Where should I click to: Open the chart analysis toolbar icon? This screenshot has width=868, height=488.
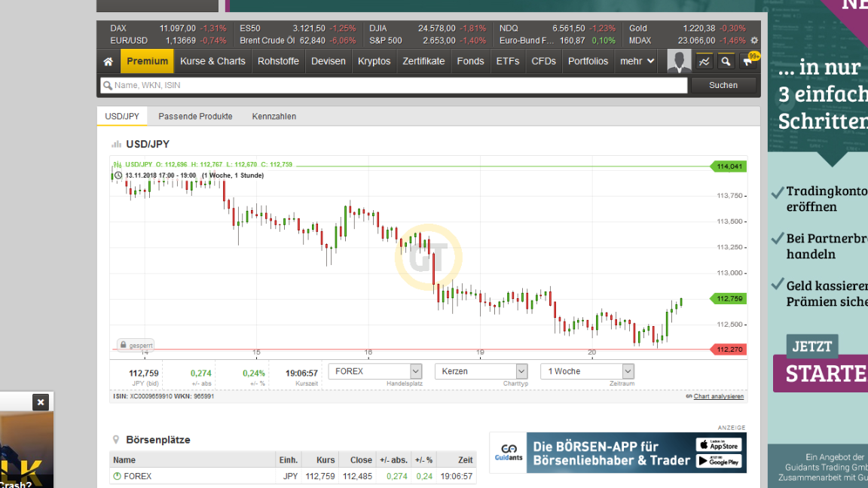(x=704, y=62)
